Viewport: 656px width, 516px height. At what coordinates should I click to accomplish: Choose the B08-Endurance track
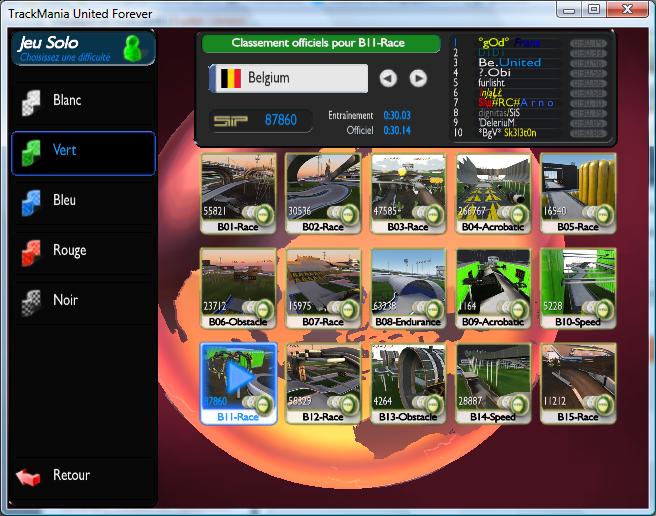click(x=409, y=287)
